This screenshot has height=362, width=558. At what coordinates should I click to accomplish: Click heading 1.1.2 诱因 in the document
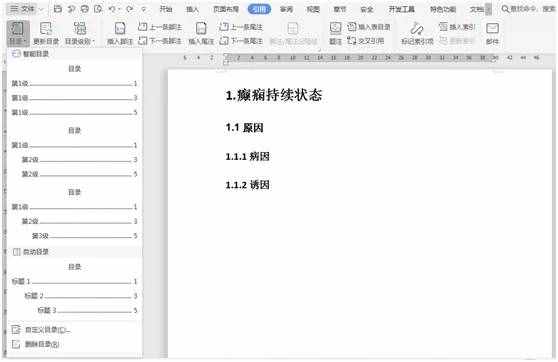[x=247, y=185]
